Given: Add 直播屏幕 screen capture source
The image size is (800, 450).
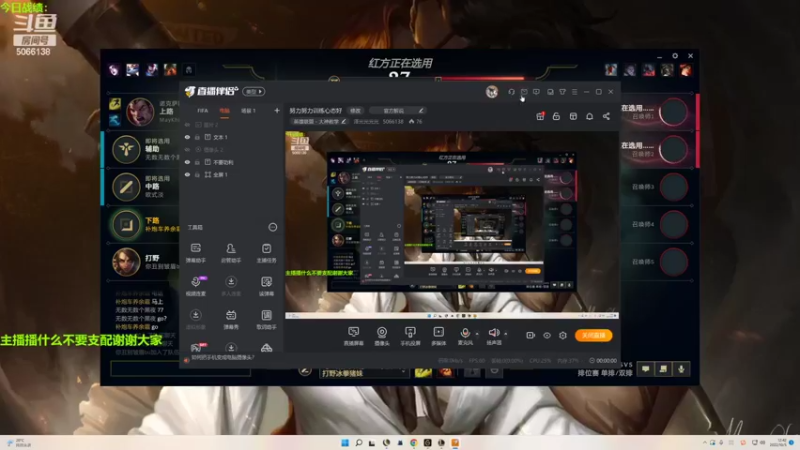Looking at the screenshot, I should pyautogui.click(x=354, y=336).
